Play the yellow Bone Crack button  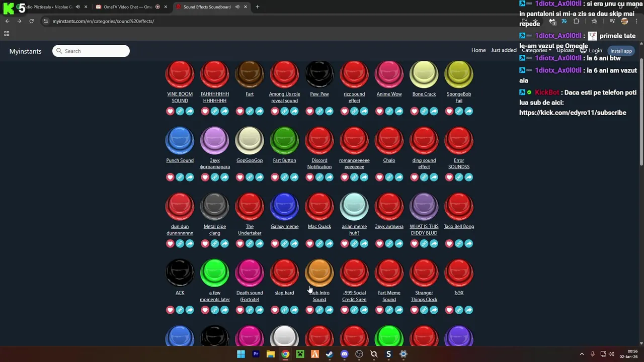point(424,74)
